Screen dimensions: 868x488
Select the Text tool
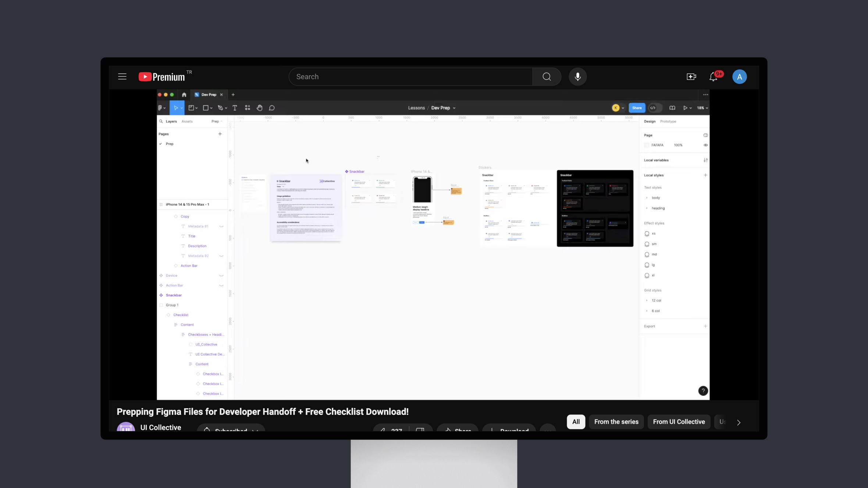[x=235, y=108]
